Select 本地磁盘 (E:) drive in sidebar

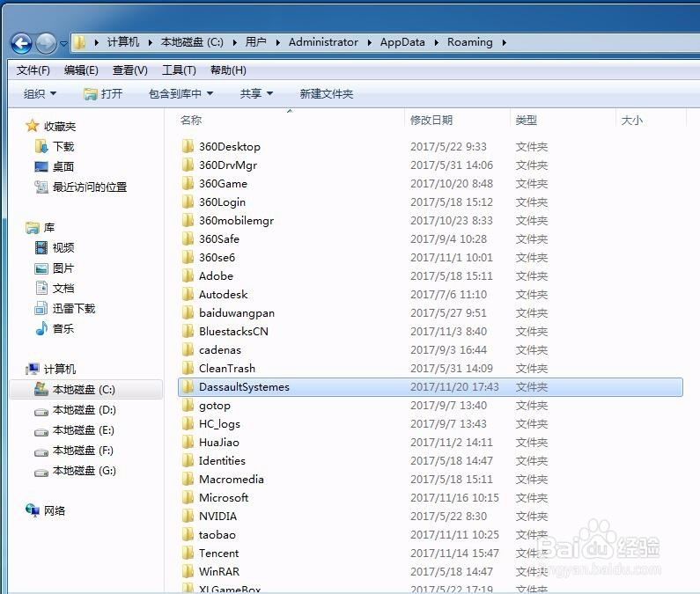click(74, 430)
